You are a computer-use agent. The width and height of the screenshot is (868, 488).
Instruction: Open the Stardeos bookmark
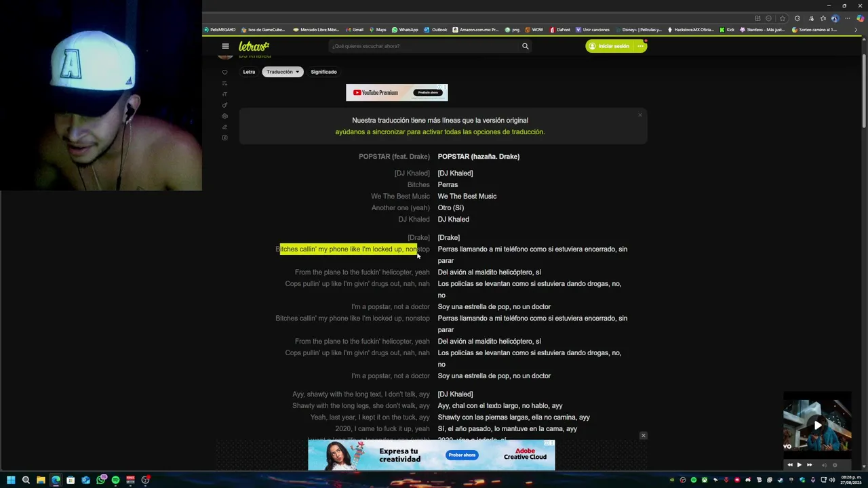(x=762, y=30)
